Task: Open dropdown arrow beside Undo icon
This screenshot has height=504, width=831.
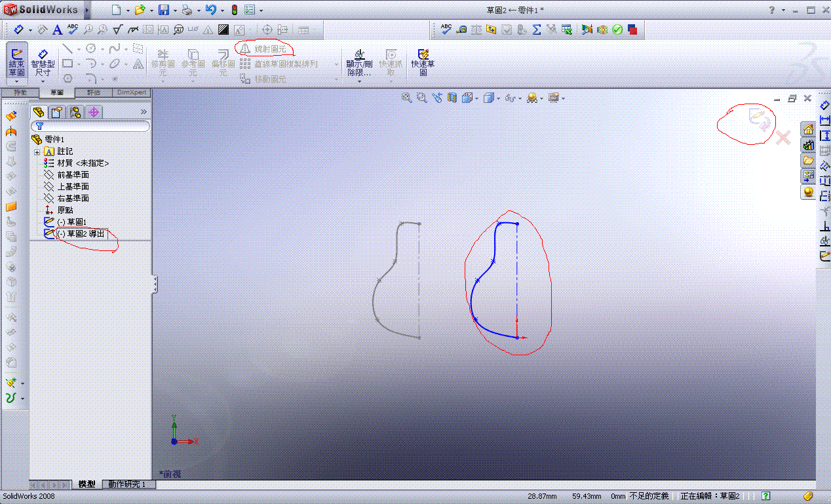Action: (222, 10)
